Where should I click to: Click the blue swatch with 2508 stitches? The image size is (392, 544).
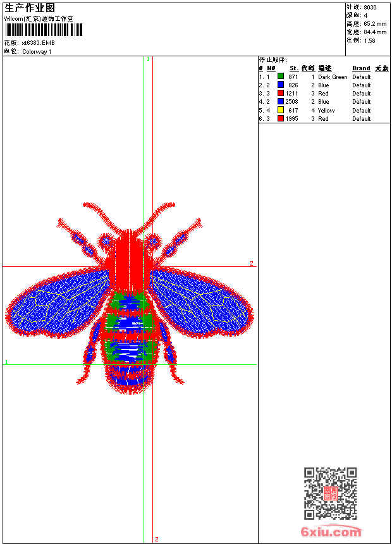click(281, 101)
